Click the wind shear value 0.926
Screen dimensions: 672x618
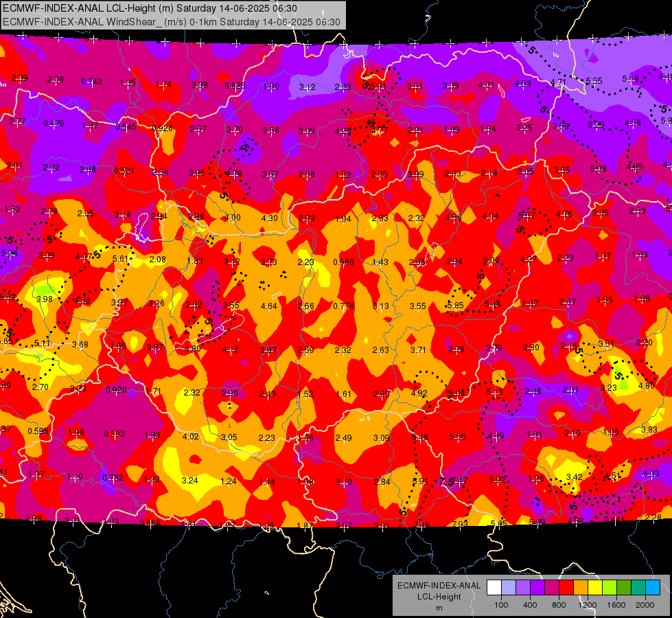(x=163, y=128)
